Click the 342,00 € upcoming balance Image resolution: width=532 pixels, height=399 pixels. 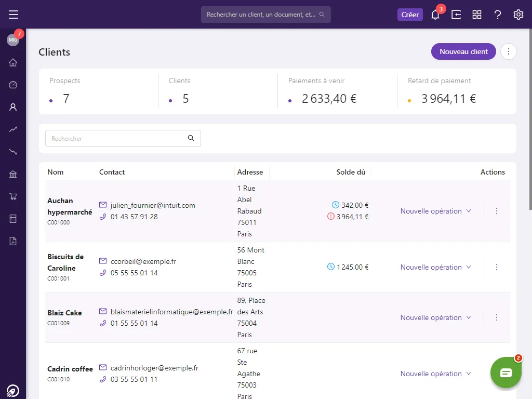pos(355,205)
